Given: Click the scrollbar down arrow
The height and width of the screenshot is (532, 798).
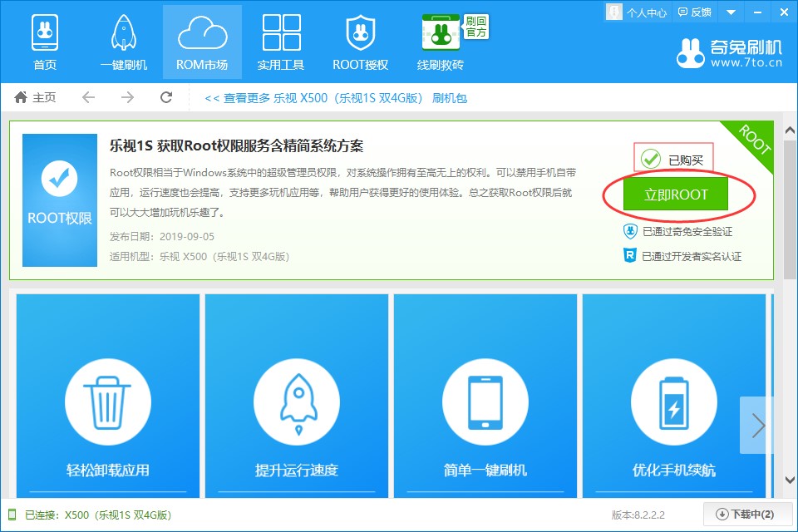Looking at the screenshot, I should tap(790, 480).
